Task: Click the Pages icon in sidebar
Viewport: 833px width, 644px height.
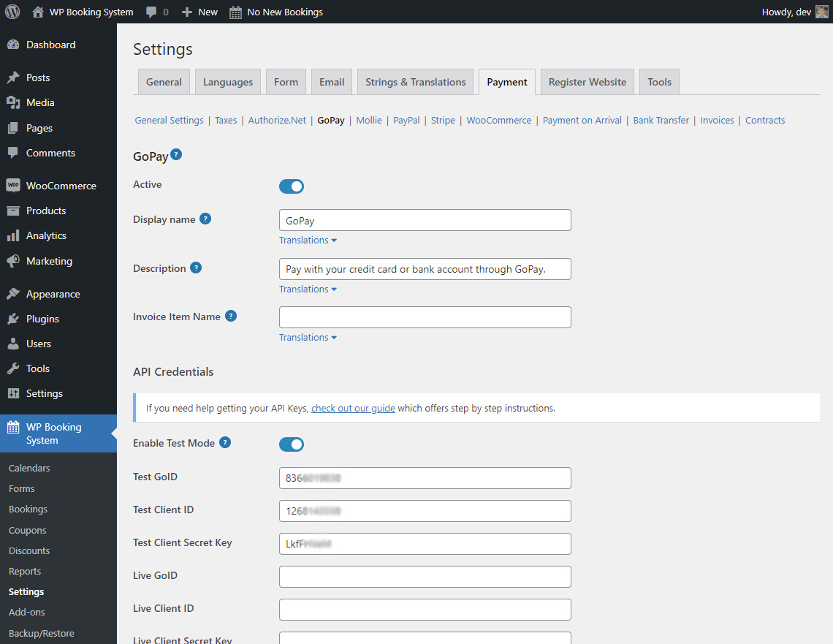Action: [x=13, y=128]
